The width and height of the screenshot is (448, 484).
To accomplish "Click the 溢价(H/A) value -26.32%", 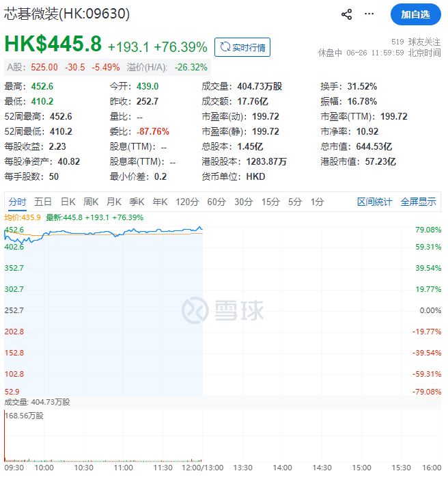I will [191, 67].
